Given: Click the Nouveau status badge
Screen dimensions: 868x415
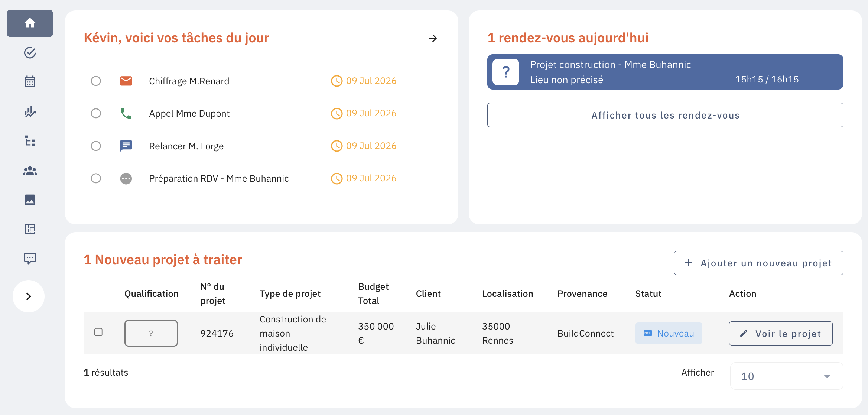Looking at the screenshot, I should [669, 333].
